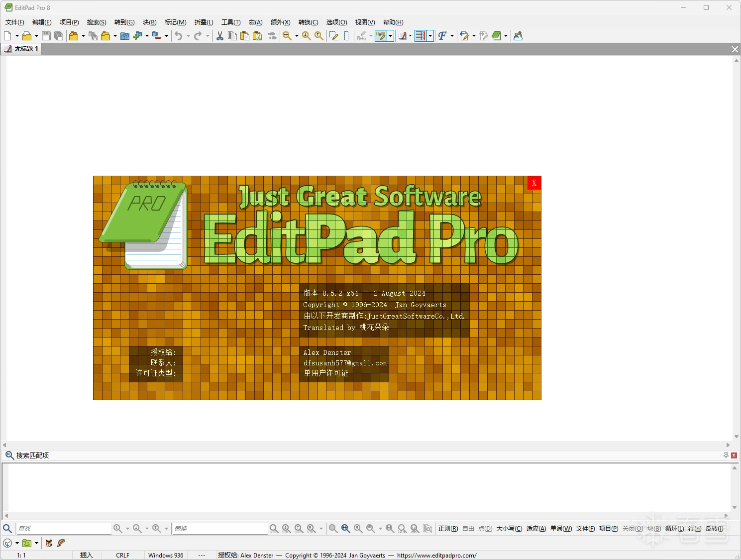Toggle 单词(W) whole words option
The image size is (741, 560).
(x=561, y=529)
